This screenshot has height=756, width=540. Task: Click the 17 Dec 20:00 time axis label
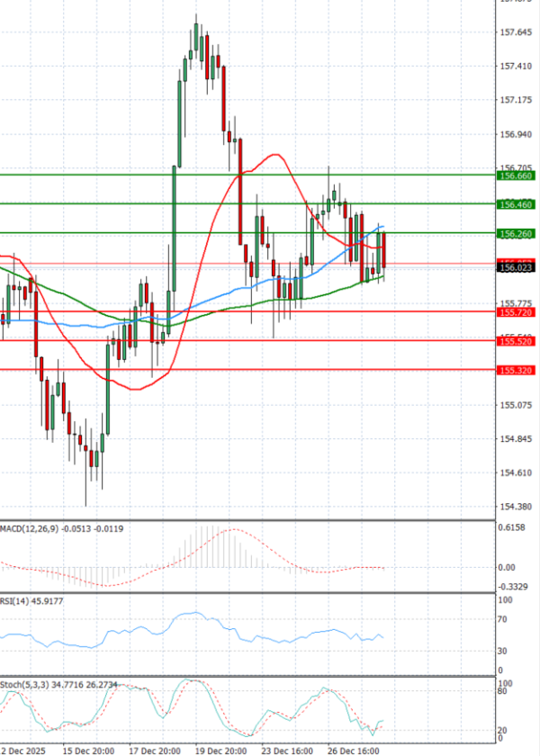coord(154,749)
